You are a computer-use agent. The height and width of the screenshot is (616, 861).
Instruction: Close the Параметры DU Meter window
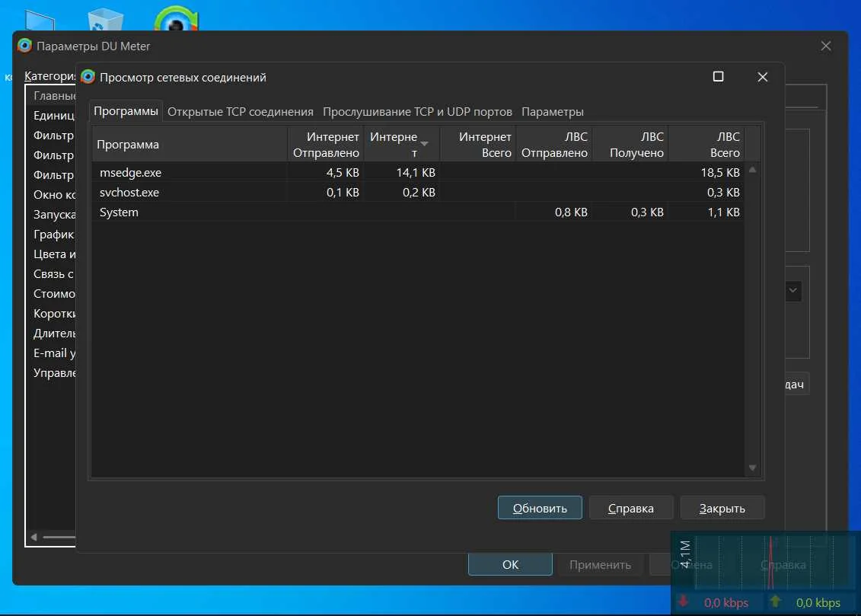point(825,46)
